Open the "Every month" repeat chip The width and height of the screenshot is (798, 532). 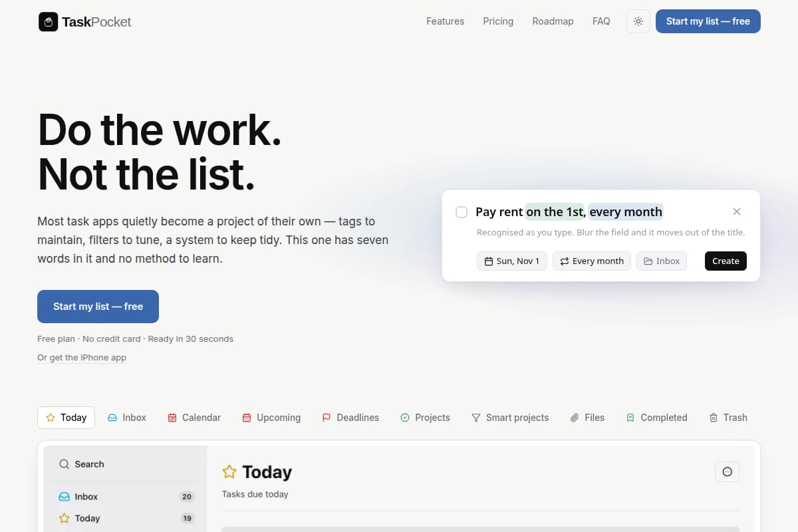[592, 261]
